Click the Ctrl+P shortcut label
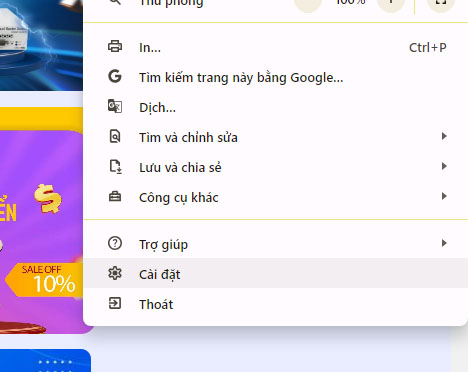The height and width of the screenshot is (372, 468). point(428,48)
